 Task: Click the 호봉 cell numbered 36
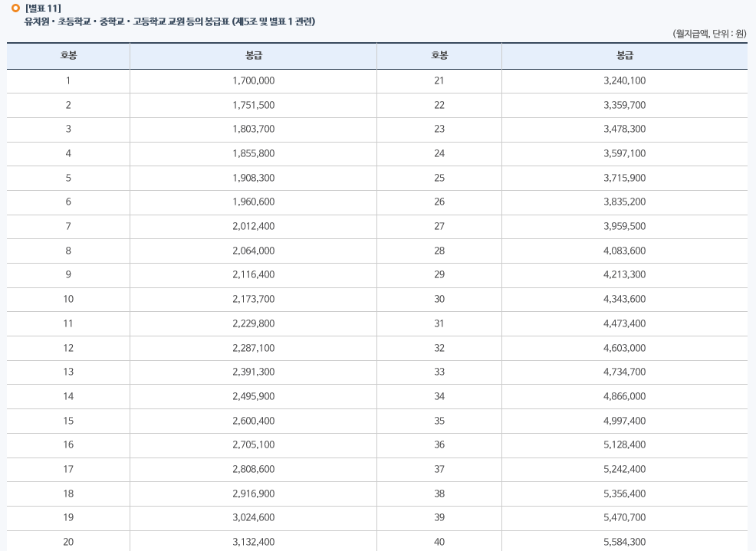(439, 445)
